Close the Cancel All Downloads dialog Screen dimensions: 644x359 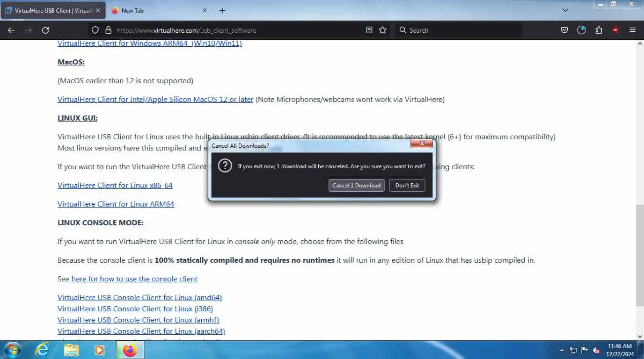422,144
